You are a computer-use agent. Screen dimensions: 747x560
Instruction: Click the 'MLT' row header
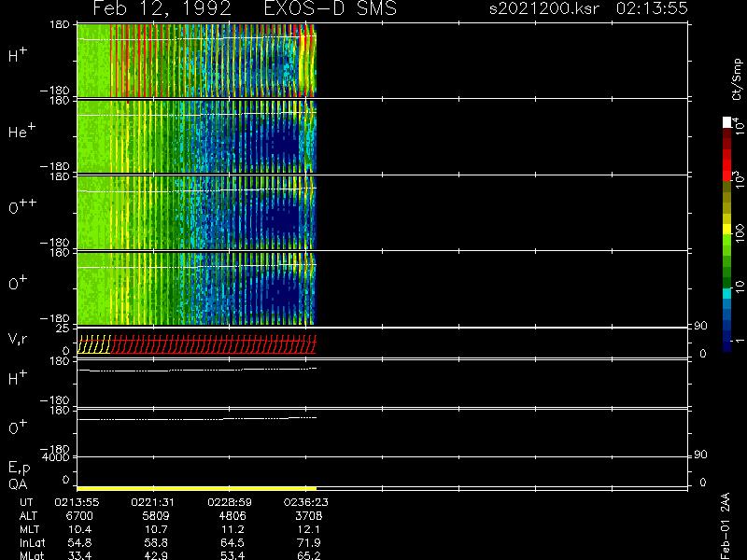(30, 529)
